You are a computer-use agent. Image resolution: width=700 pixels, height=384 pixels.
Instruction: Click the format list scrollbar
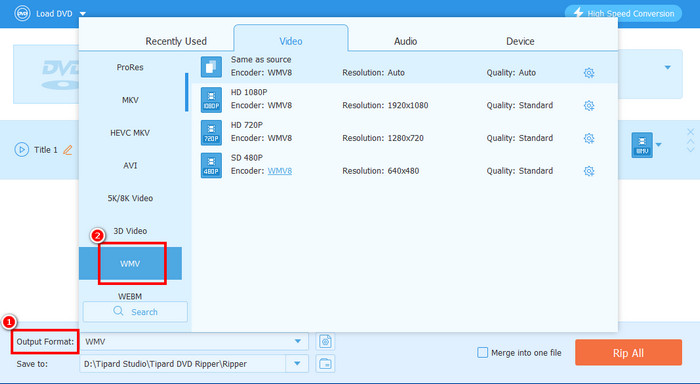pyautogui.click(x=187, y=92)
